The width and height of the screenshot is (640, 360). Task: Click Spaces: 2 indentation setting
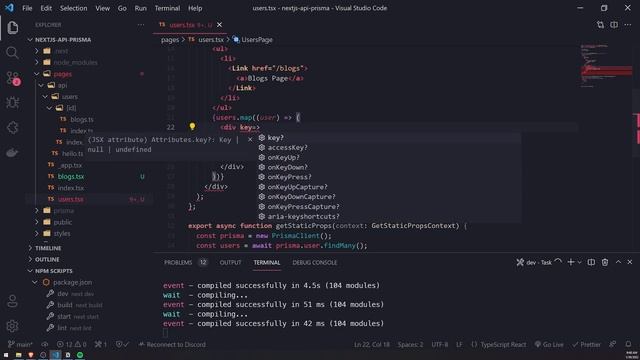coord(410,344)
